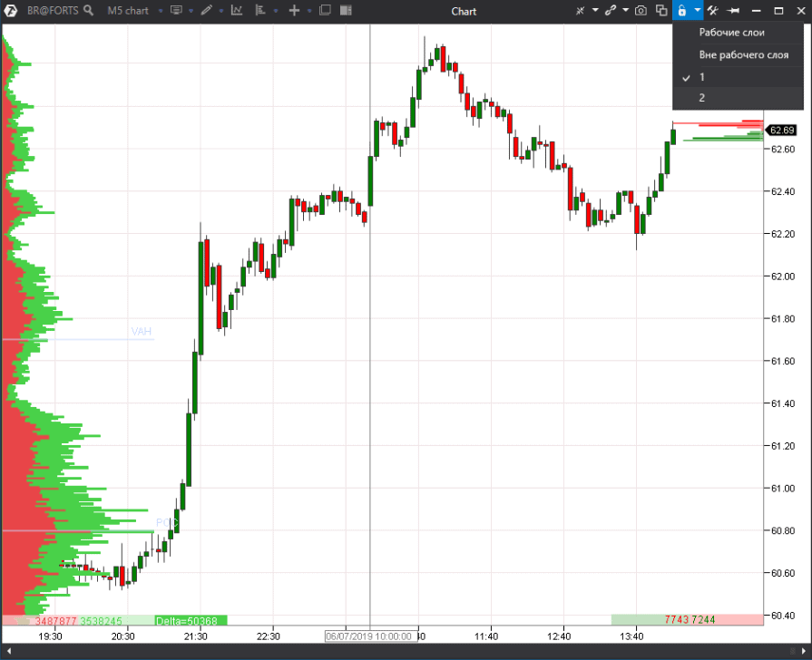Take a chart screenshot with camera icon

[x=641, y=11]
